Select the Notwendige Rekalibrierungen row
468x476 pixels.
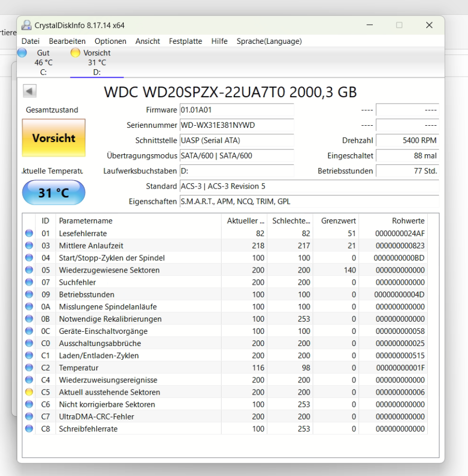click(225, 319)
